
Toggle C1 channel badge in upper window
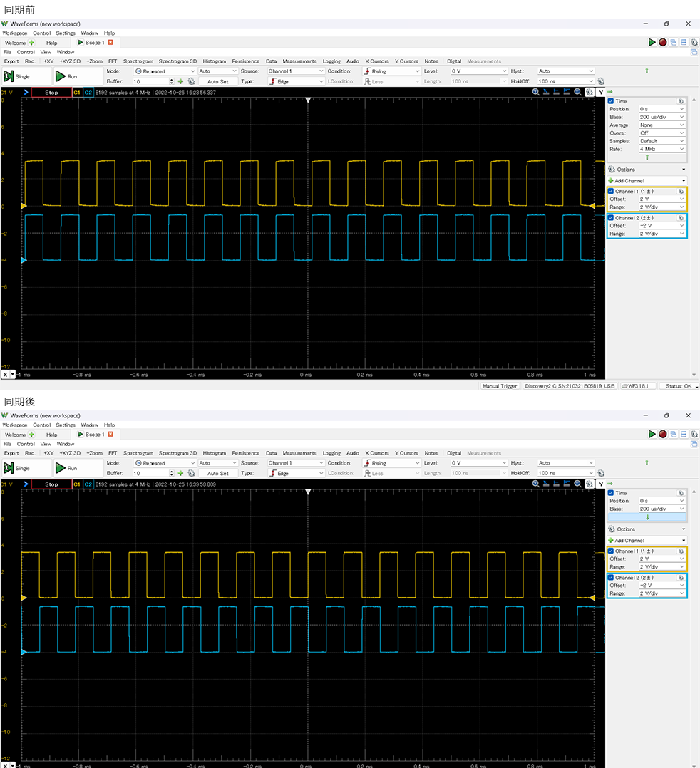[77, 92]
